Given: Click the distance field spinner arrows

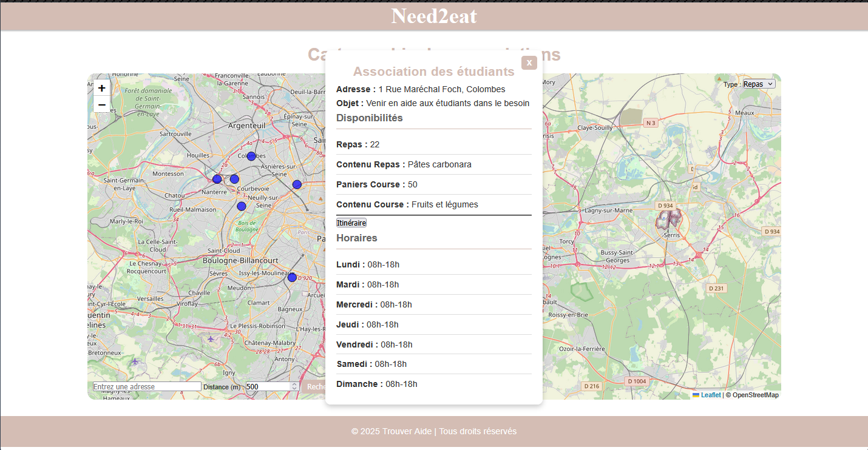Looking at the screenshot, I should click(x=295, y=387).
